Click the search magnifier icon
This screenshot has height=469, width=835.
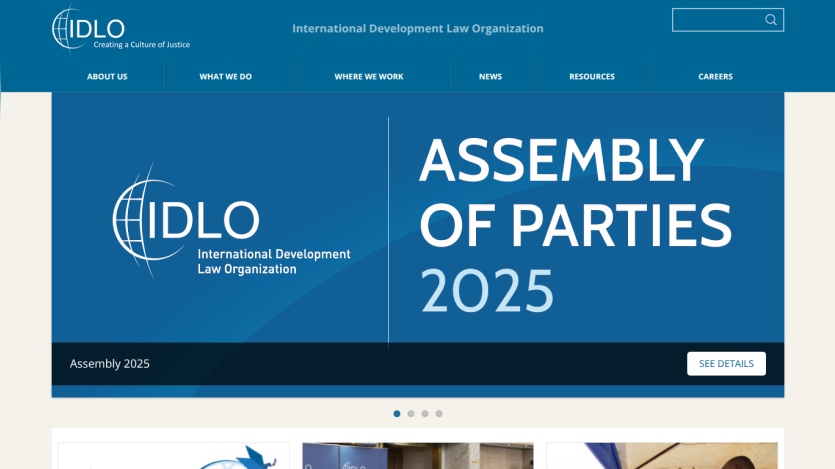click(x=771, y=20)
